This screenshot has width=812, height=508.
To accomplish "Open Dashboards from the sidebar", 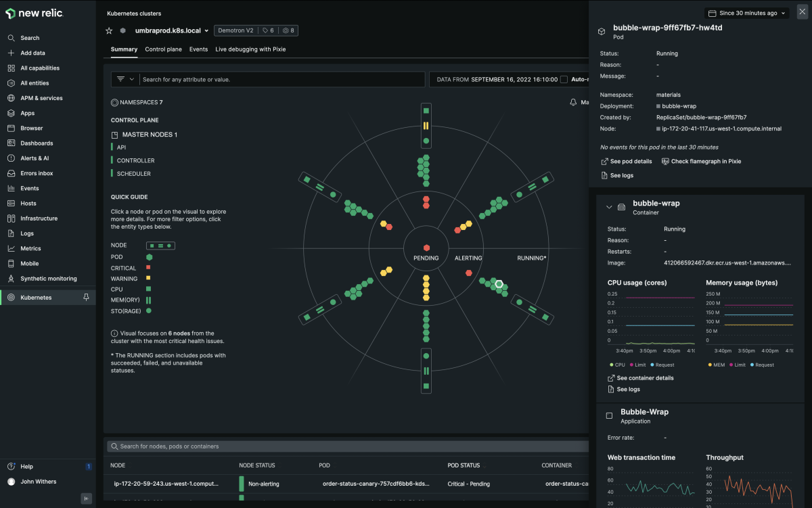I will [x=37, y=143].
